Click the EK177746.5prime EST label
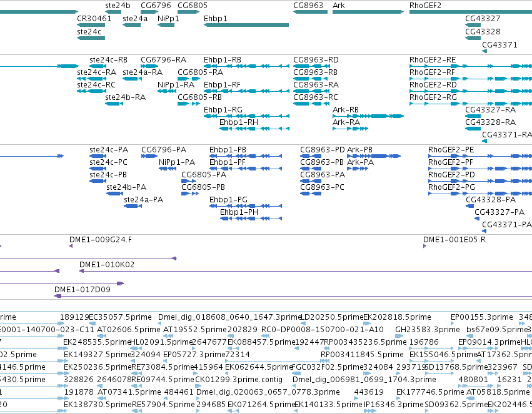The height and width of the screenshot is (414, 532). pyautogui.click(x=430, y=392)
